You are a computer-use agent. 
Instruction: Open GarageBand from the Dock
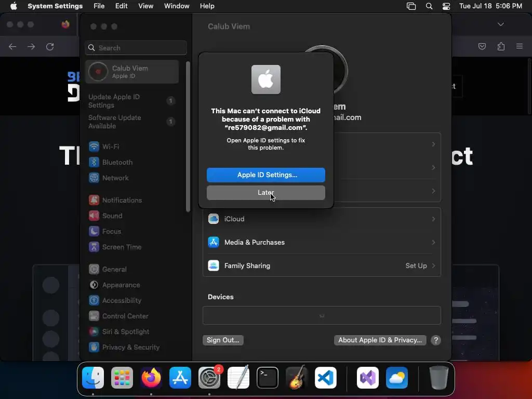[x=297, y=378]
